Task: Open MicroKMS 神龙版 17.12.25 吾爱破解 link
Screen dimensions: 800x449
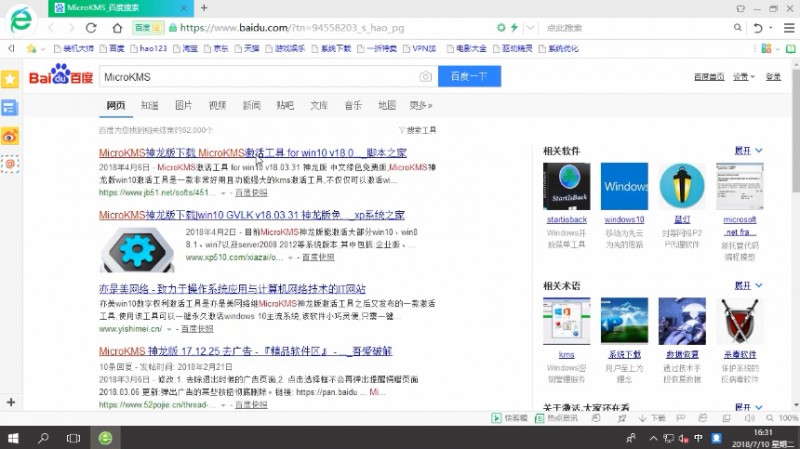Action: coord(245,351)
